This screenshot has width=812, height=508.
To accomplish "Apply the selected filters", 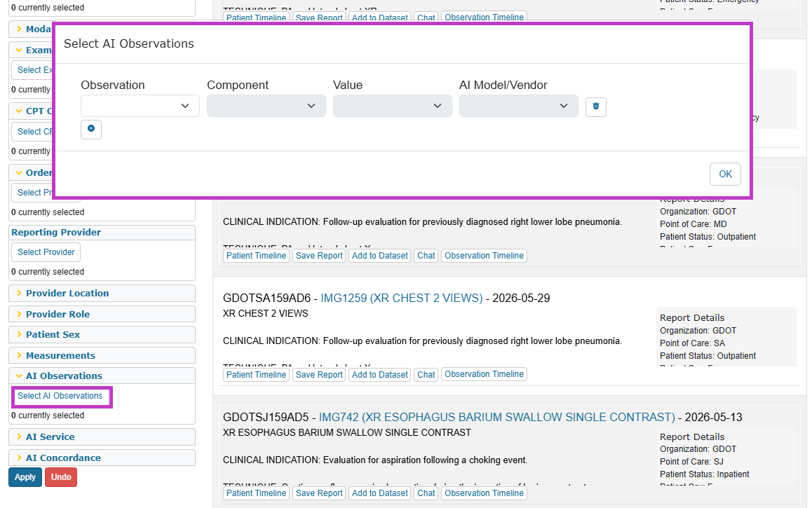I will click(25, 477).
